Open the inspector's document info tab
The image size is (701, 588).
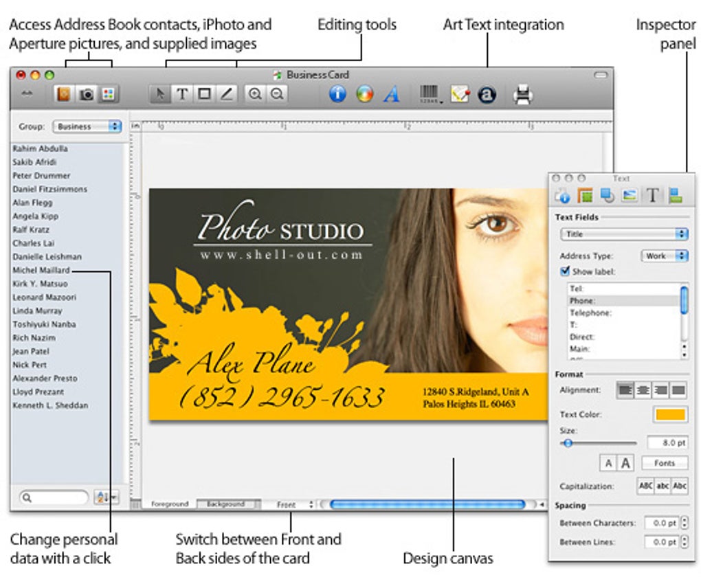tap(562, 196)
